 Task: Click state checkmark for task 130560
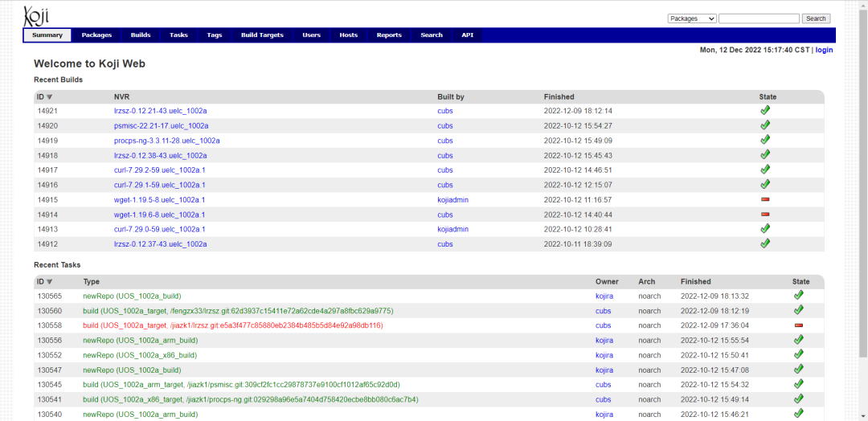click(x=798, y=310)
